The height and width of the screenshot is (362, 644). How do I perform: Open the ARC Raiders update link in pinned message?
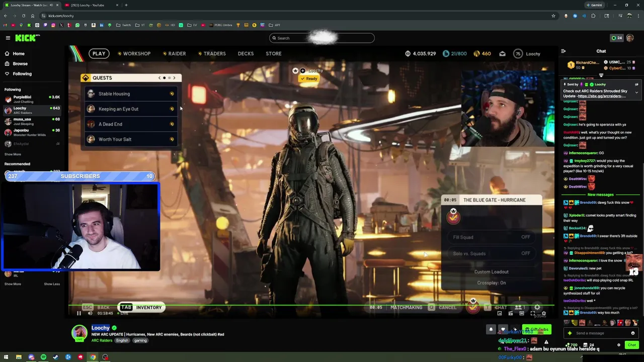[601, 96]
